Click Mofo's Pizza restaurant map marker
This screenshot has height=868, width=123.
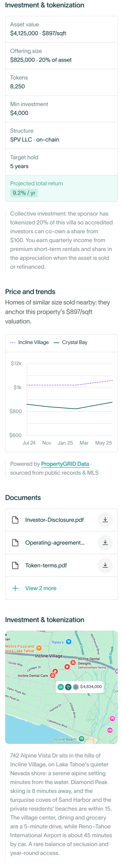[x=39, y=648]
